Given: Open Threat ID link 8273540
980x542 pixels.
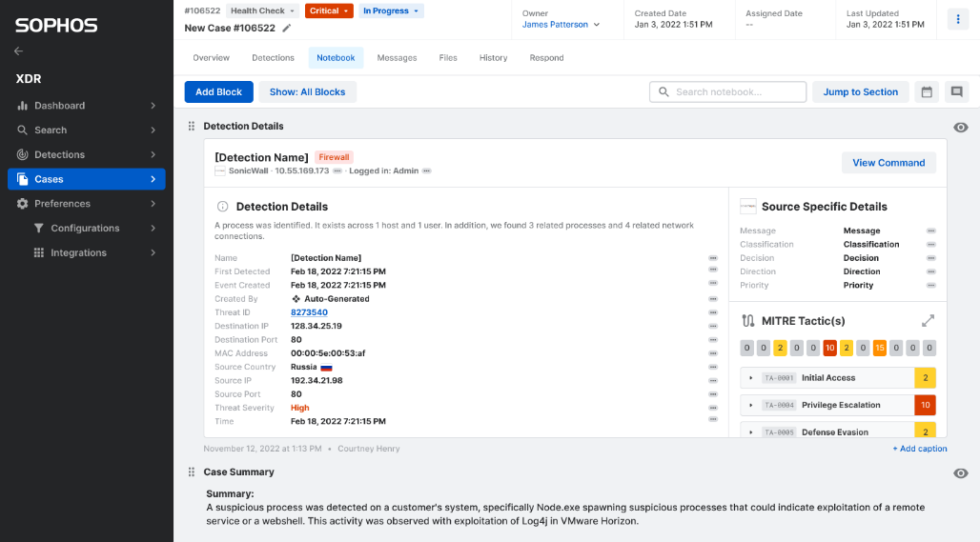Looking at the screenshot, I should click(x=309, y=312).
